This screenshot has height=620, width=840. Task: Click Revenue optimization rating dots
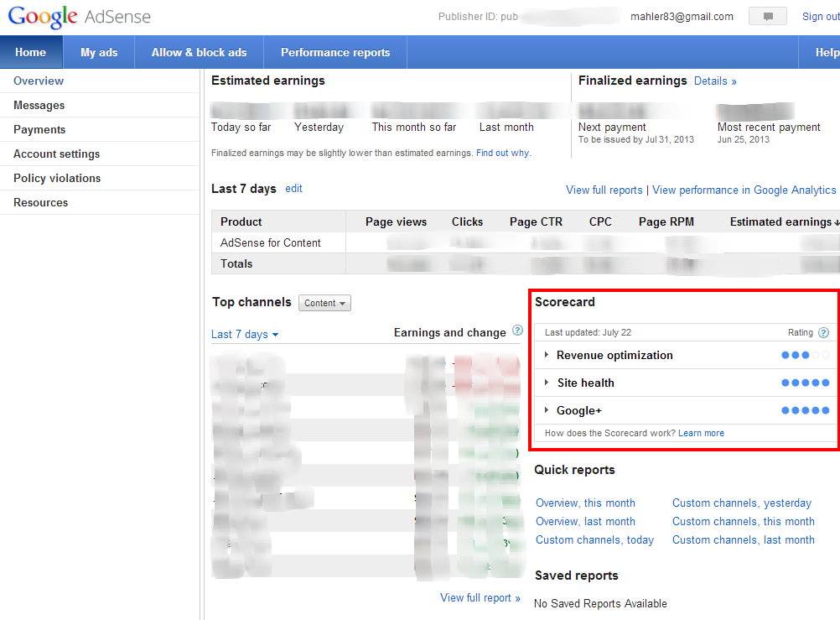click(x=805, y=356)
